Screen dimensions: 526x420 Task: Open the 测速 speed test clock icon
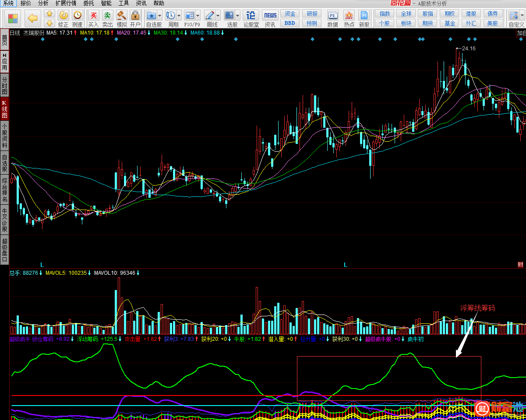[x=77, y=16]
